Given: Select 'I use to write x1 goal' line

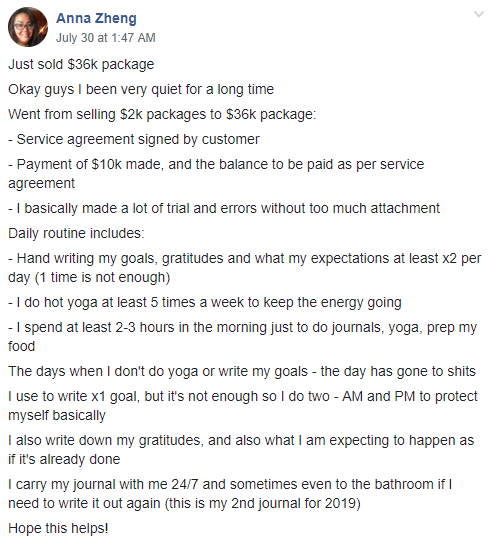Looking at the screenshot, I should pyautogui.click(x=243, y=406).
